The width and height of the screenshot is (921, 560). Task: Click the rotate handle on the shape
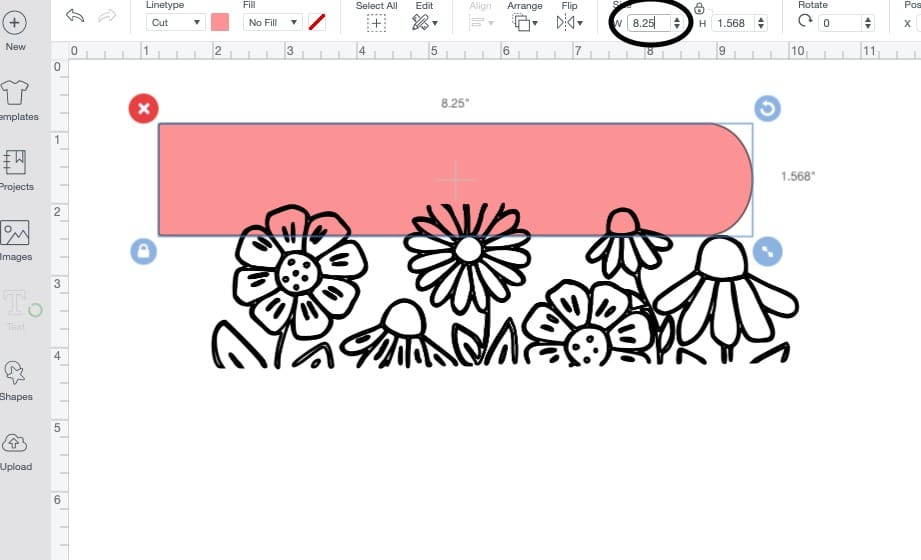click(767, 109)
